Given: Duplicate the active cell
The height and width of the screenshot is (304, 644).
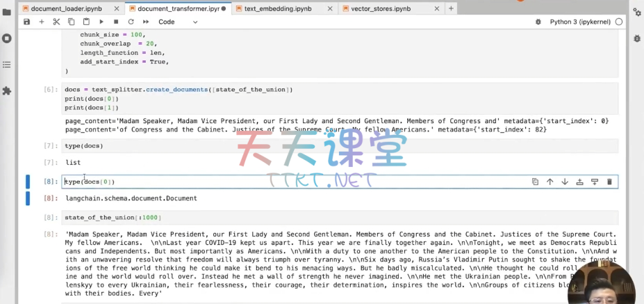Looking at the screenshot, I should coord(535,182).
